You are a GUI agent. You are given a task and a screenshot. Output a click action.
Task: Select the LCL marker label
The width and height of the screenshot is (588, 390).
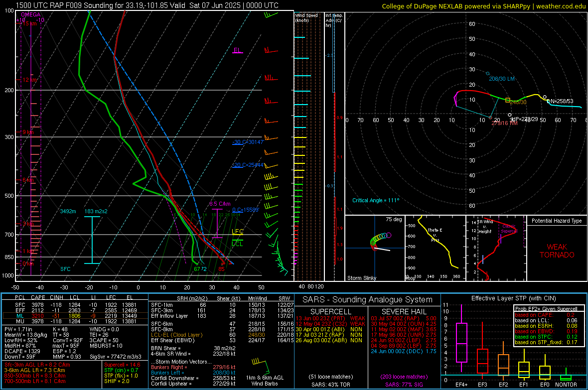[237, 244]
